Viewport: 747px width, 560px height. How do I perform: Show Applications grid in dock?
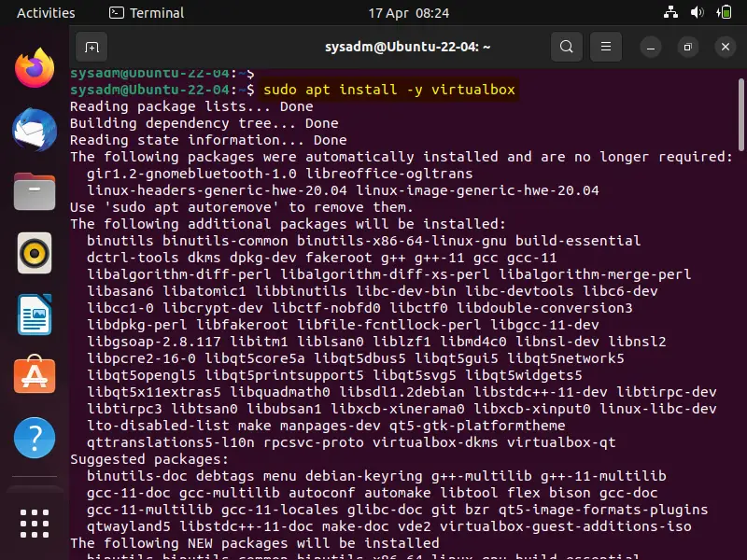35,524
